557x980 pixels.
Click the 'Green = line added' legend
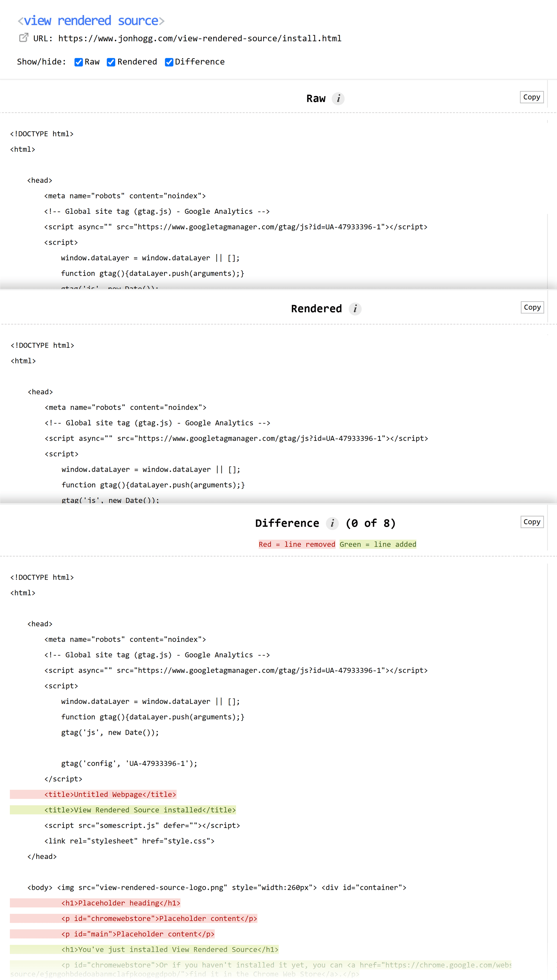pyautogui.click(x=378, y=544)
